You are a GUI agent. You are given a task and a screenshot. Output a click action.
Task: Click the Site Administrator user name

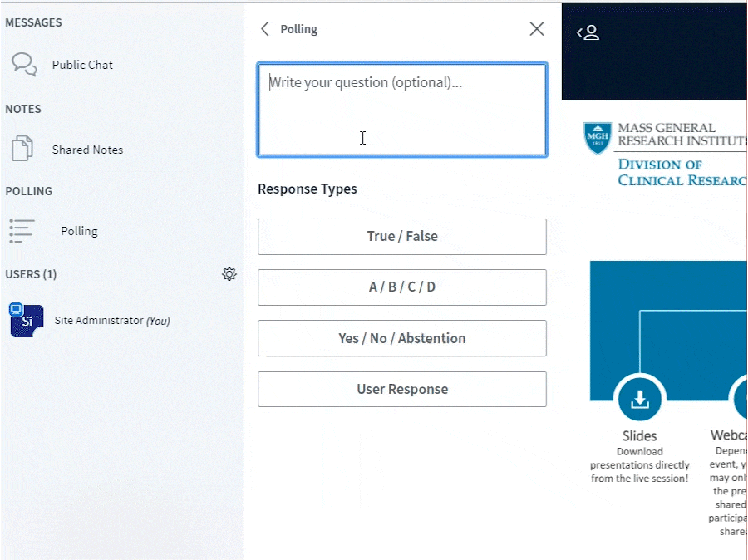(99, 321)
